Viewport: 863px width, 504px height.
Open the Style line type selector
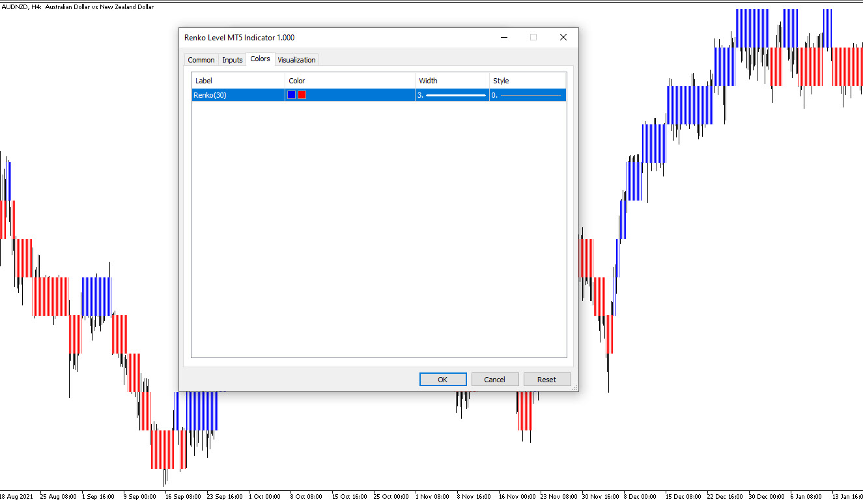click(528, 95)
